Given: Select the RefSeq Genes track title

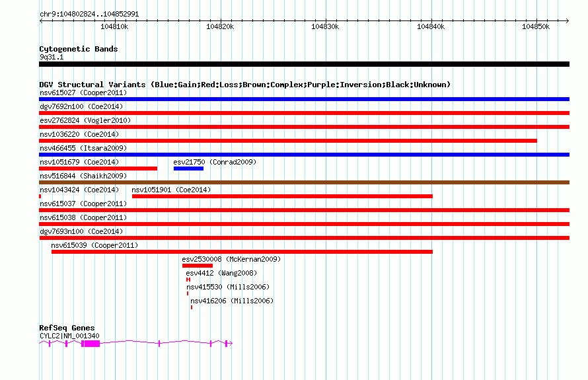Looking at the screenshot, I should click(67, 328).
